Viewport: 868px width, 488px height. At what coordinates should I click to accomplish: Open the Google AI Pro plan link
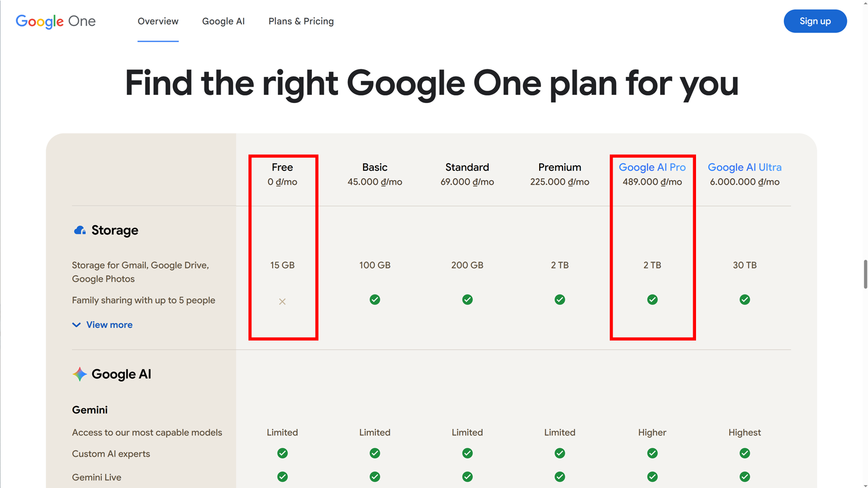[652, 168]
